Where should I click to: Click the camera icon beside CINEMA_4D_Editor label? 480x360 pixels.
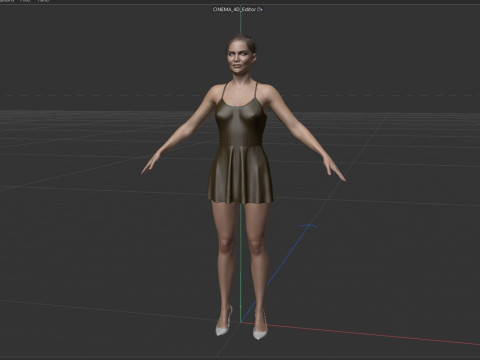260,10
